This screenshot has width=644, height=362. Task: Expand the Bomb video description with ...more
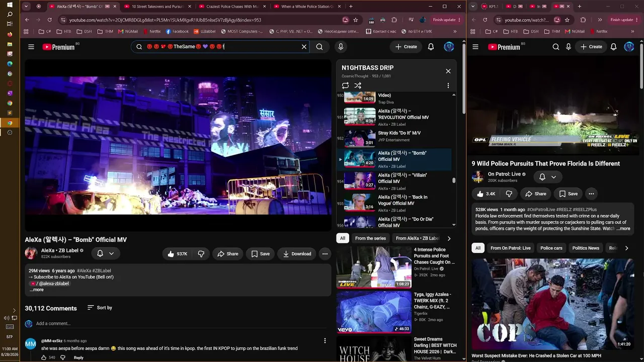click(37, 290)
